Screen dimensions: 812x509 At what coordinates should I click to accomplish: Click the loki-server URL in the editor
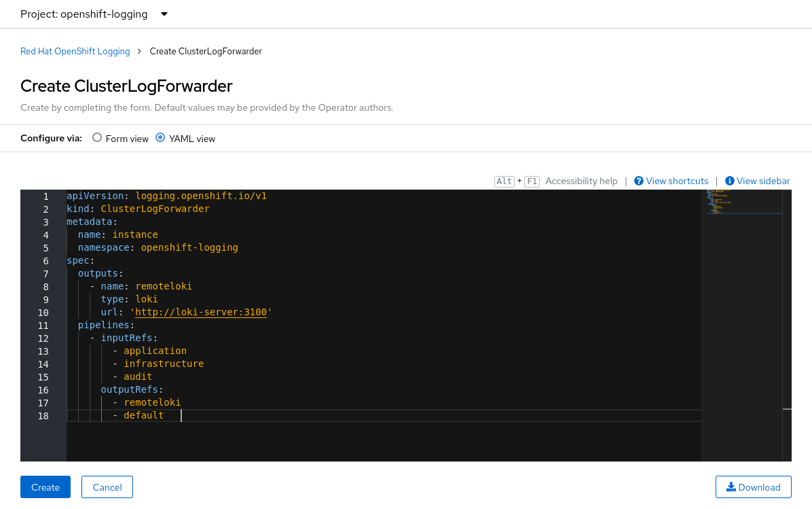pos(201,313)
